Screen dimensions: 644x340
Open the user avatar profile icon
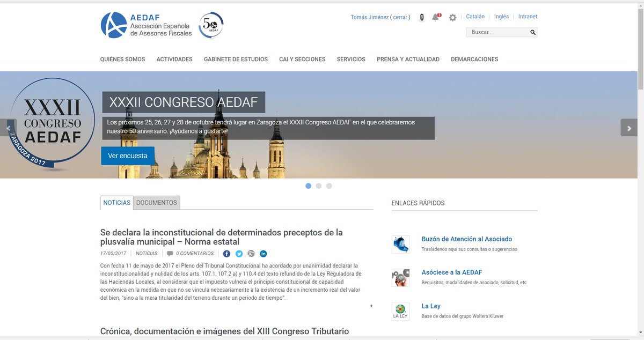click(422, 17)
